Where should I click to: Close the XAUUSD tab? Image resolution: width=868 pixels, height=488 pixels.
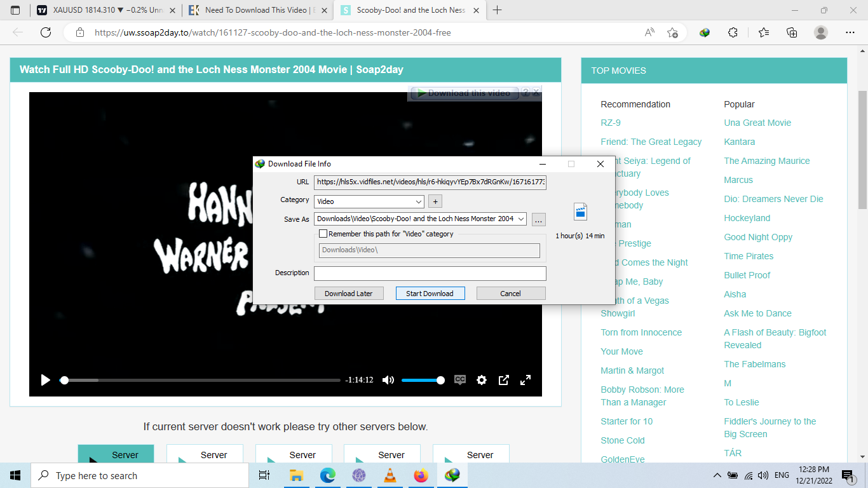click(x=173, y=10)
